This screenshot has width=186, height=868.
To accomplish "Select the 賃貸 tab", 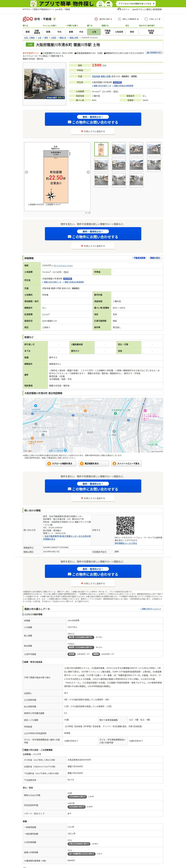I will coord(27,32).
